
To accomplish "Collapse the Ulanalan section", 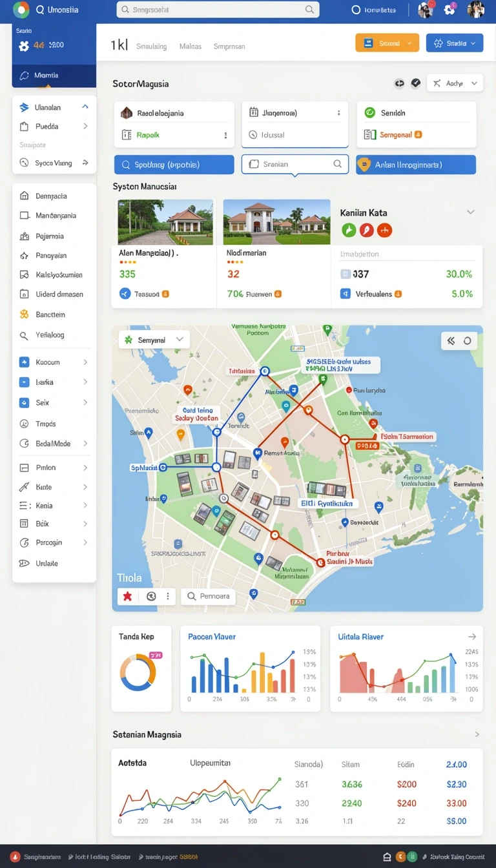I will pyautogui.click(x=85, y=107).
